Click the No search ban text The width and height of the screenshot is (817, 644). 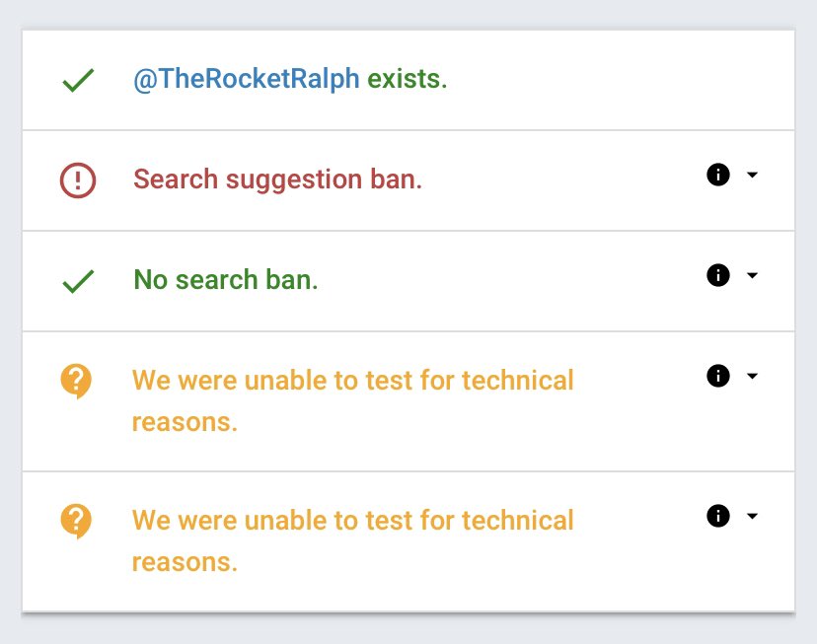pos(226,279)
